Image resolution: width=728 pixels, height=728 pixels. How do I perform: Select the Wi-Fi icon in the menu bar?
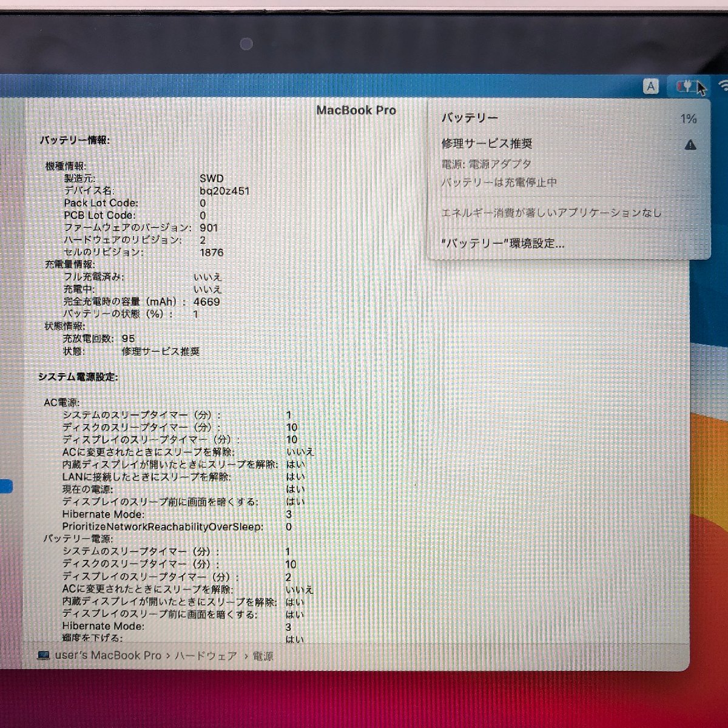723,85
